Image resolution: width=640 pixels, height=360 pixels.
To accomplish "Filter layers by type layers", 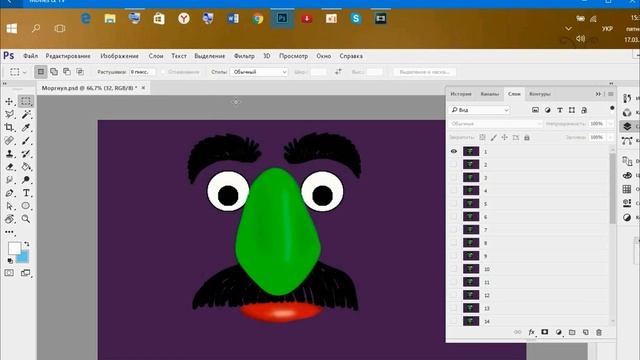I will pos(560,110).
